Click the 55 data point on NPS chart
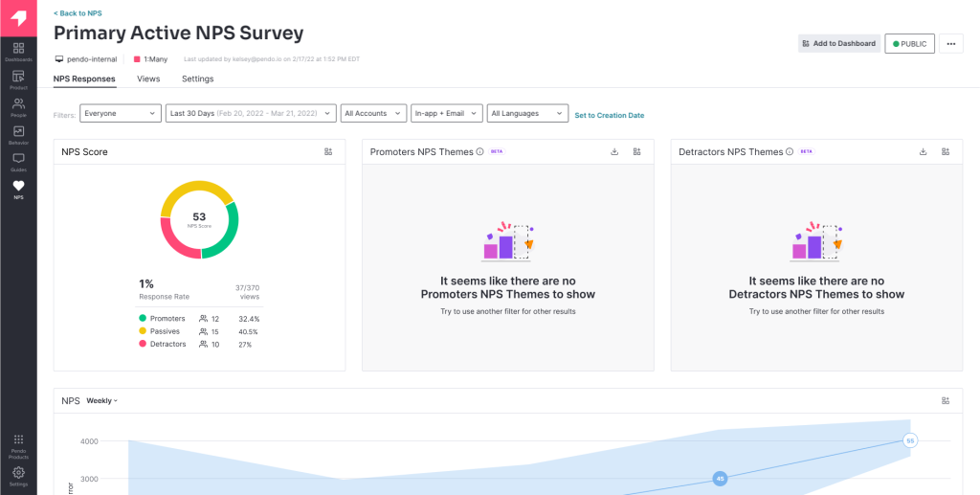Screen dimensions: 980x495 (x=910, y=440)
